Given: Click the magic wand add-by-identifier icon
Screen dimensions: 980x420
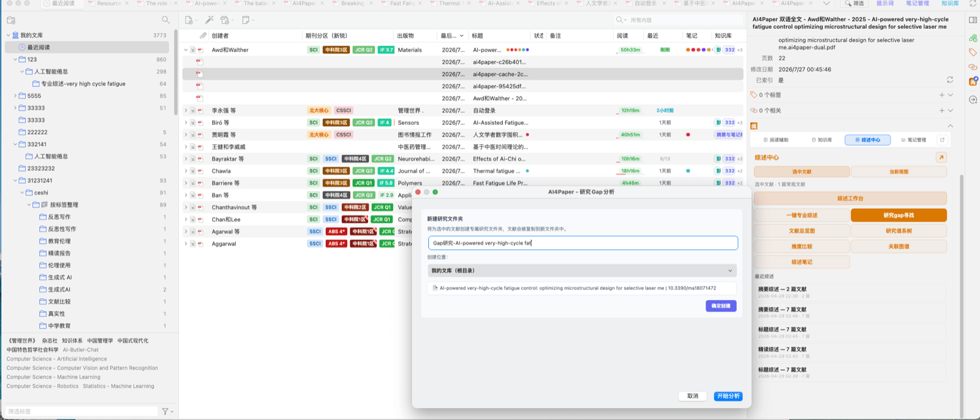Looking at the screenshot, I should (209, 20).
